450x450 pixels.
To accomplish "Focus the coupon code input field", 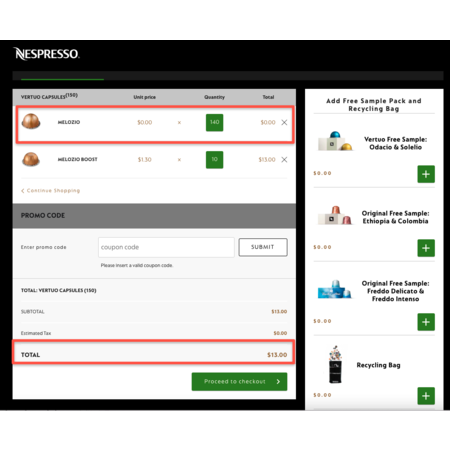I will click(166, 247).
